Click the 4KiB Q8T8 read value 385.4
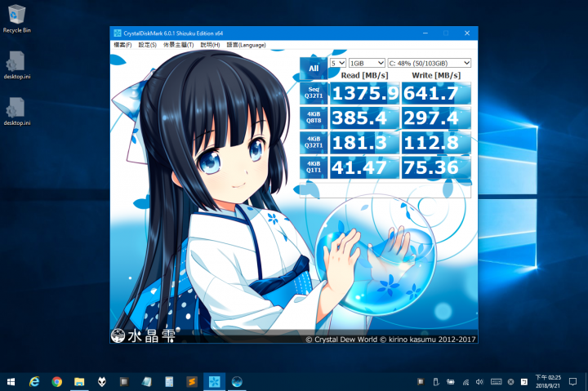The height and width of the screenshot is (391, 588). tap(364, 118)
